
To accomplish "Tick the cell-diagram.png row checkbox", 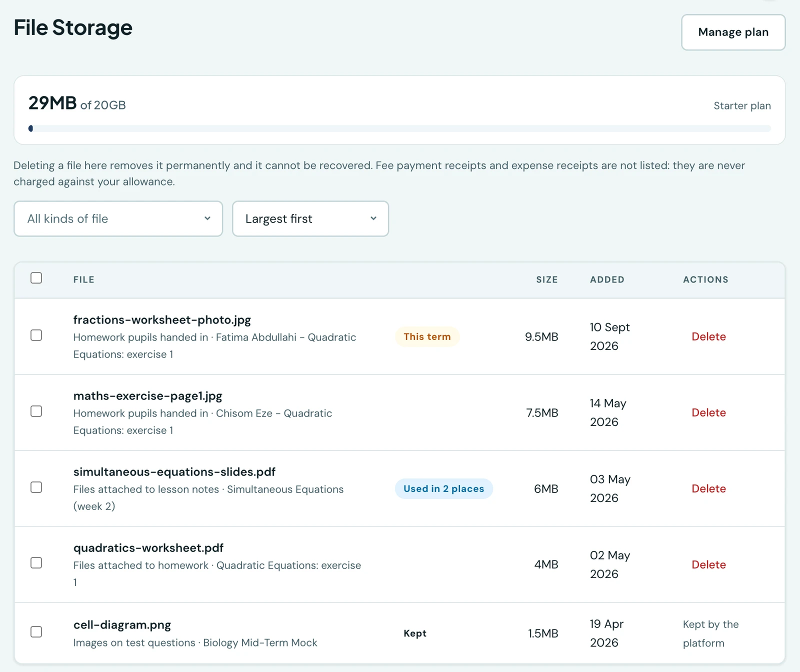I will (36, 632).
